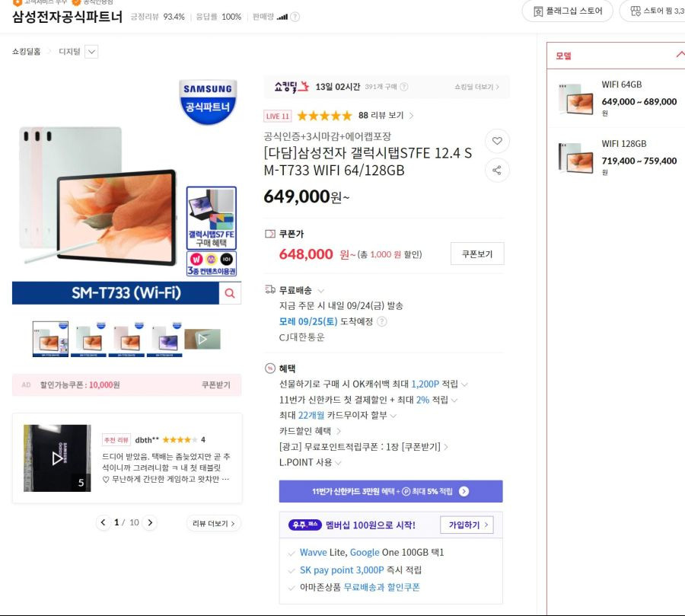Click the help icon beside arrival date
685x616 pixels.
tap(382, 321)
